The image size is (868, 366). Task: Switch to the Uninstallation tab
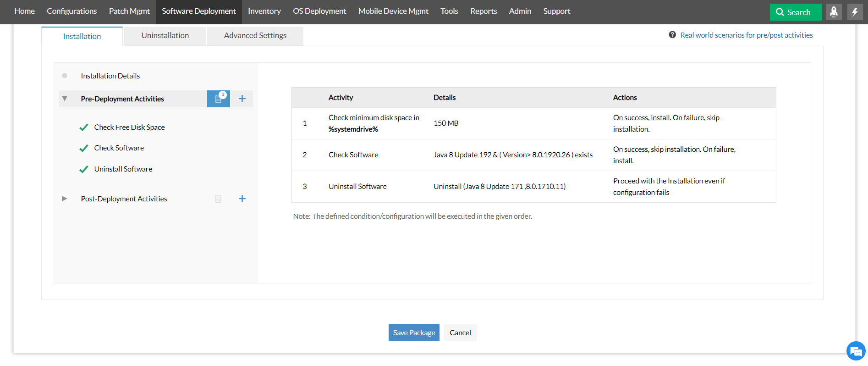[165, 36]
